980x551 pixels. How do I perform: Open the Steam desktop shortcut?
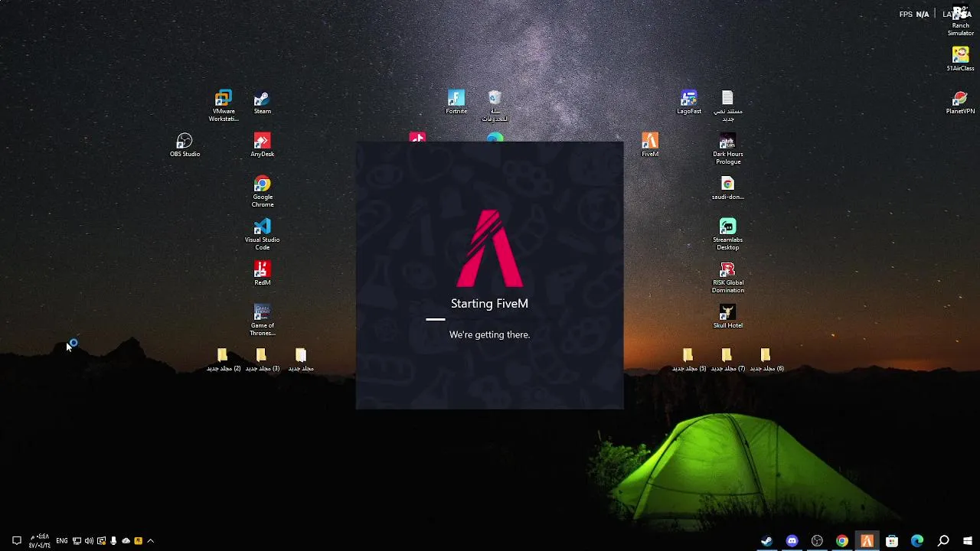(262, 103)
